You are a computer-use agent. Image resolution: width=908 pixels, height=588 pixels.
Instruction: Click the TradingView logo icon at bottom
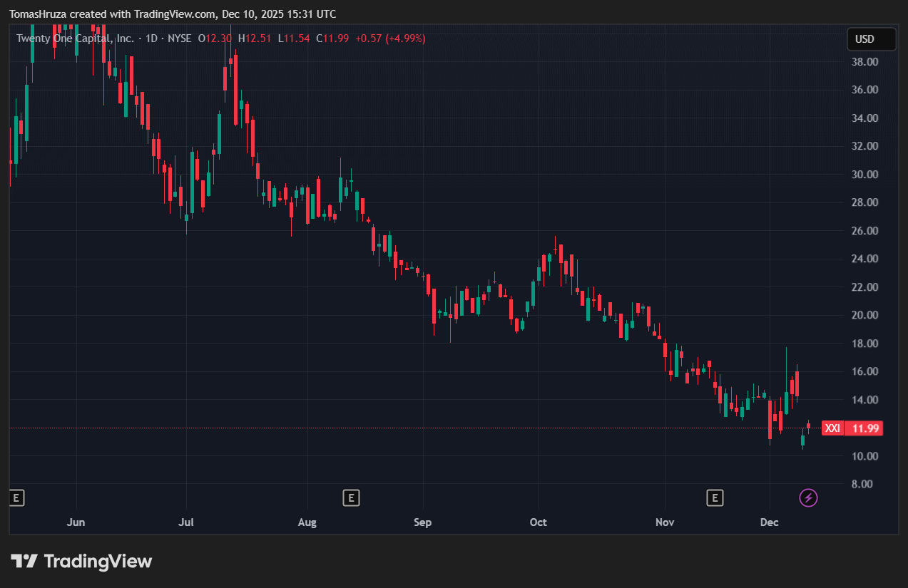[x=24, y=562]
